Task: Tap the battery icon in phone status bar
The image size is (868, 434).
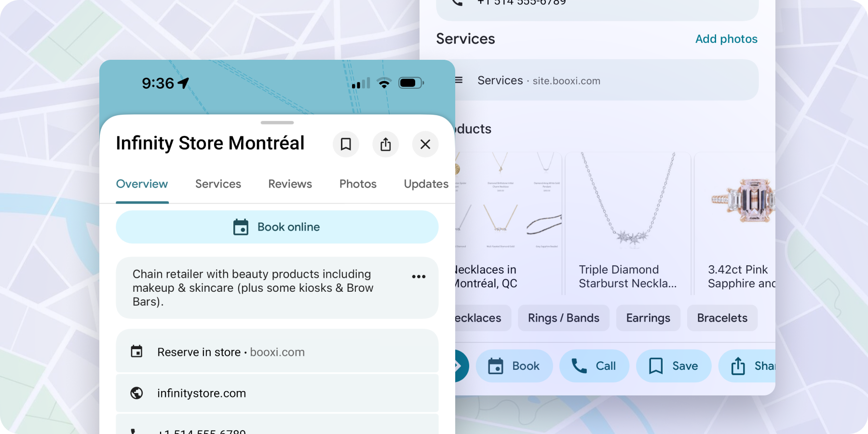Action: click(x=411, y=83)
